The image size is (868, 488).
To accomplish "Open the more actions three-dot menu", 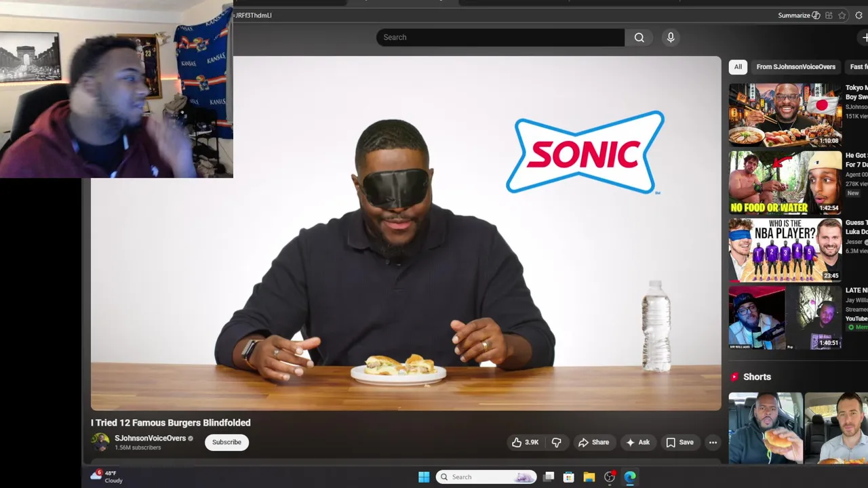I will tap(713, 443).
